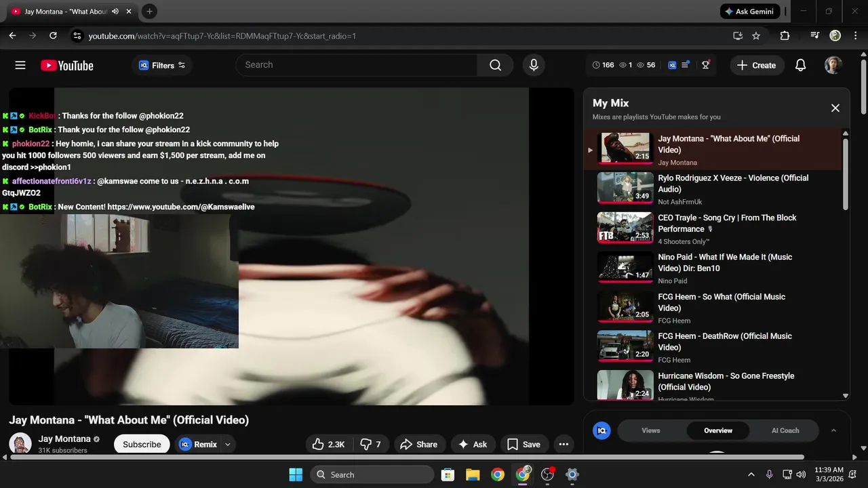The width and height of the screenshot is (868, 488).
Task: Play Rylo Rodriguez X Veeze Violence from mix
Action: click(712, 188)
